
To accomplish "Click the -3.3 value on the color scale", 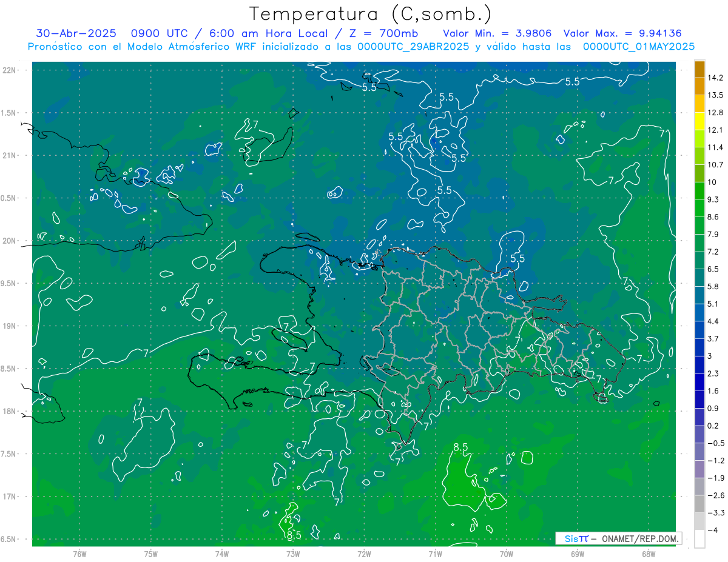I will (716, 513).
